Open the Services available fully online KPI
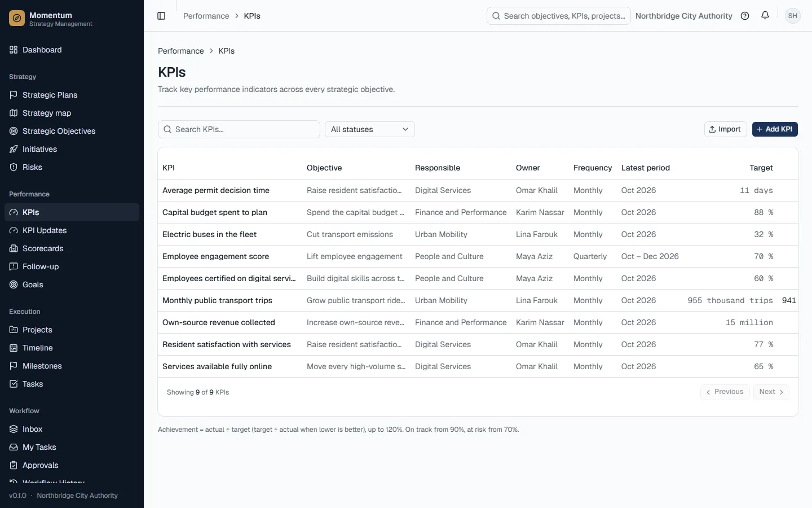812x508 pixels. 217,366
